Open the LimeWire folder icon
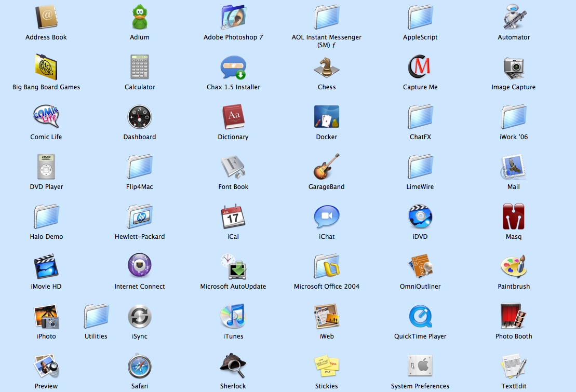Screen dimensions: 576x392 pyautogui.click(x=420, y=167)
